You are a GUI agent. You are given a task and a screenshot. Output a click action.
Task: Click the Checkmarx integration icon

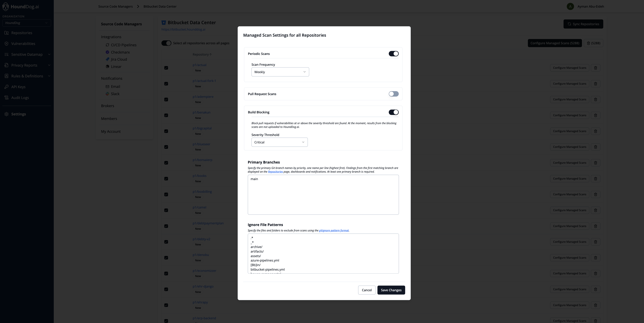tap(108, 52)
